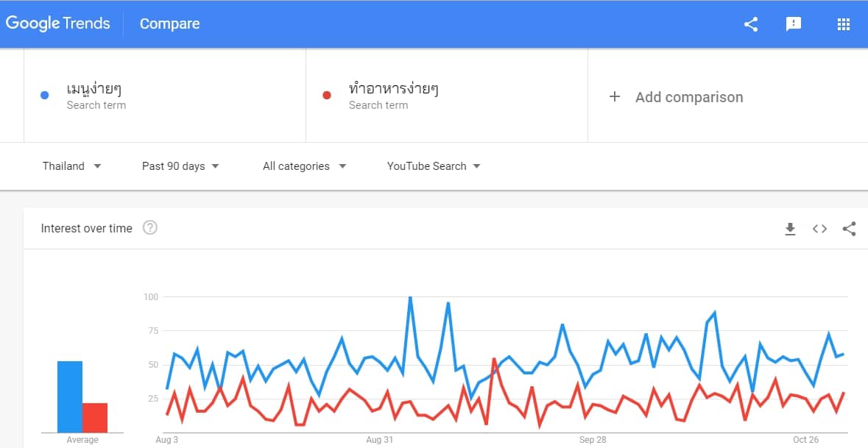Edit the ทำอาหารง่ายๆ search term
The image size is (868, 448).
393,90
